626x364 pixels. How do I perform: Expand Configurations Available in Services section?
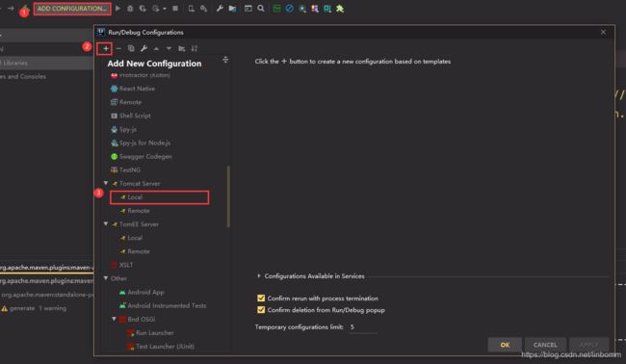pyautogui.click(x=259, y=275)
